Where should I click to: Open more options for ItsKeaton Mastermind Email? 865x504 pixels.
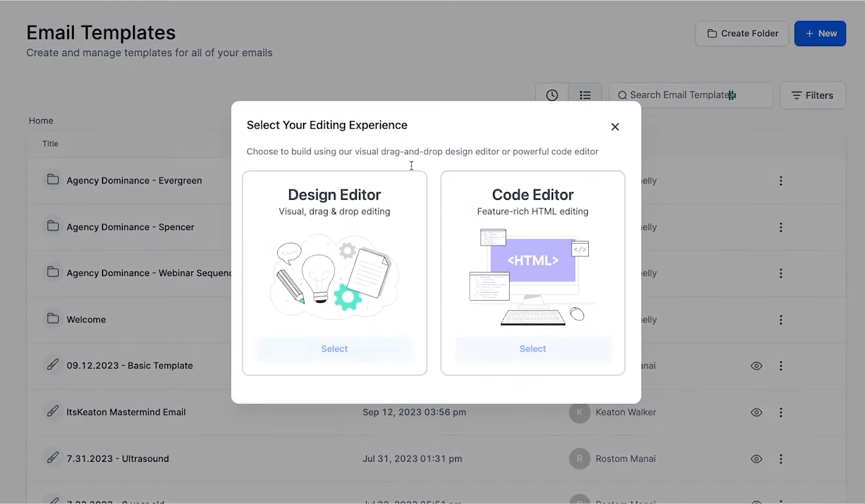click(781, 412)
